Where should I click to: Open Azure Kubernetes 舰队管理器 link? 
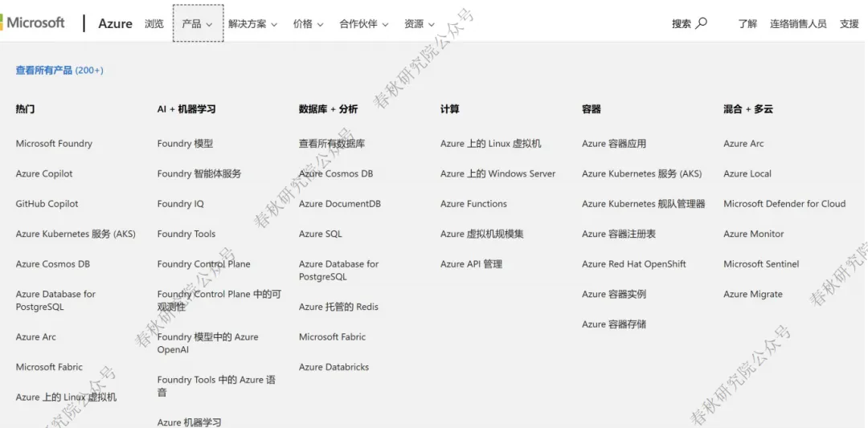[643, 203]
